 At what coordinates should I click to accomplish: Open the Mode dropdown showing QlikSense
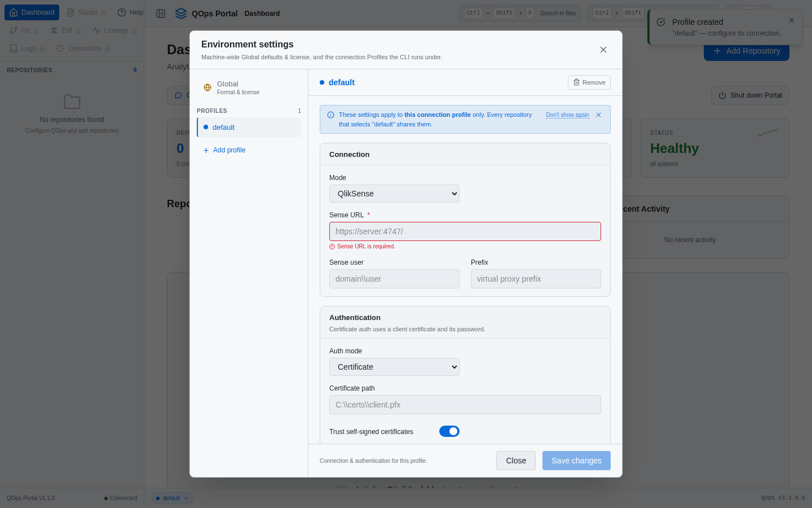394,194
